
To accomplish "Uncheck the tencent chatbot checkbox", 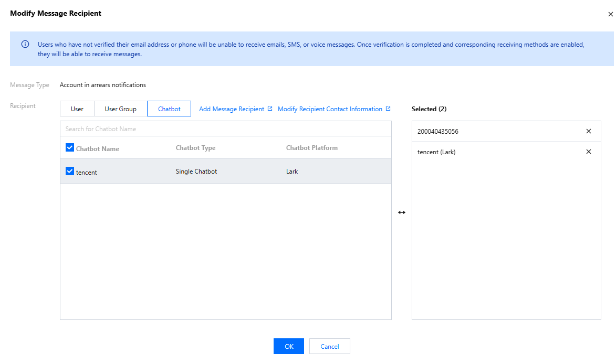I will point(70,172).
